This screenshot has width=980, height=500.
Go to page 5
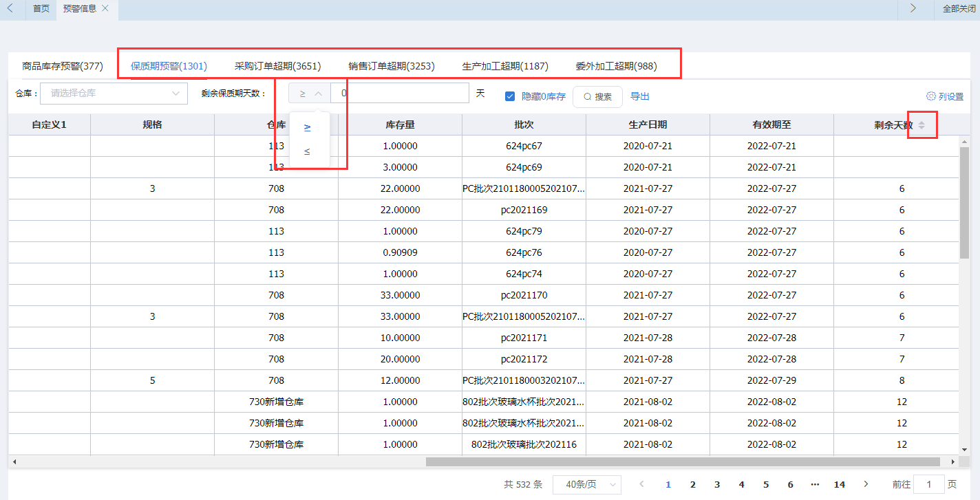point(766,485)
